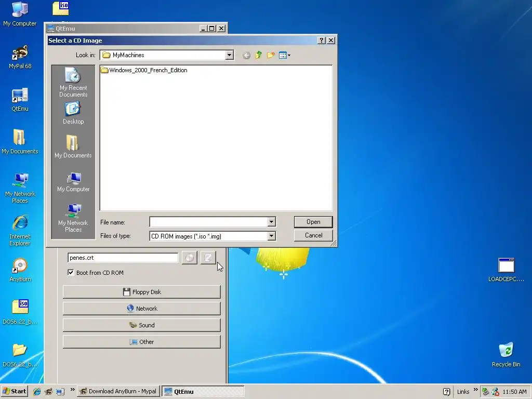Select QtEmu desktop shortcut
This screenshot has height=399, width=532.
[x=20, y=99]
